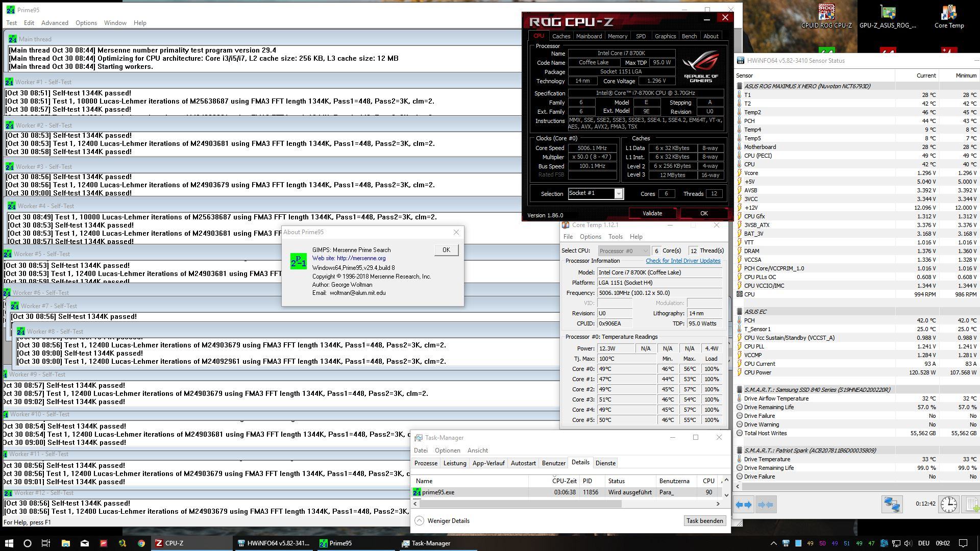Click OK in About Prime95 dialog

coord(446,250)
